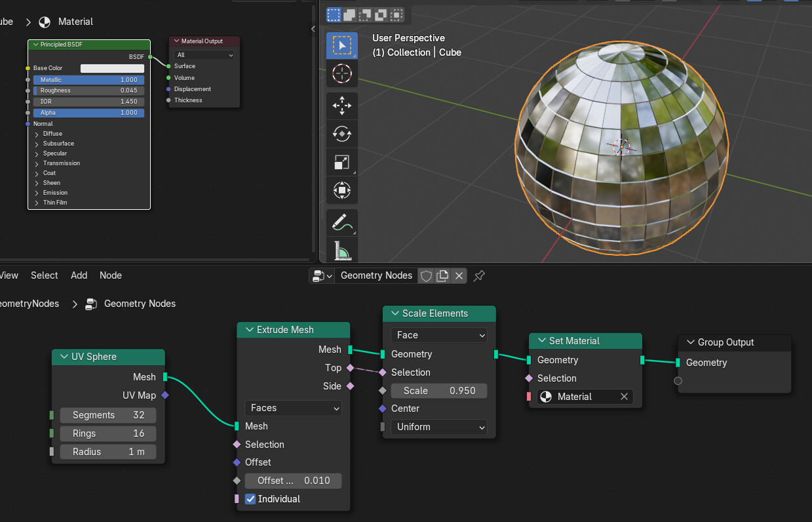812x522 pixels.
Task: Click the empty socket on Group Output node
Action: pyautogui.click(x=678, y=381)
